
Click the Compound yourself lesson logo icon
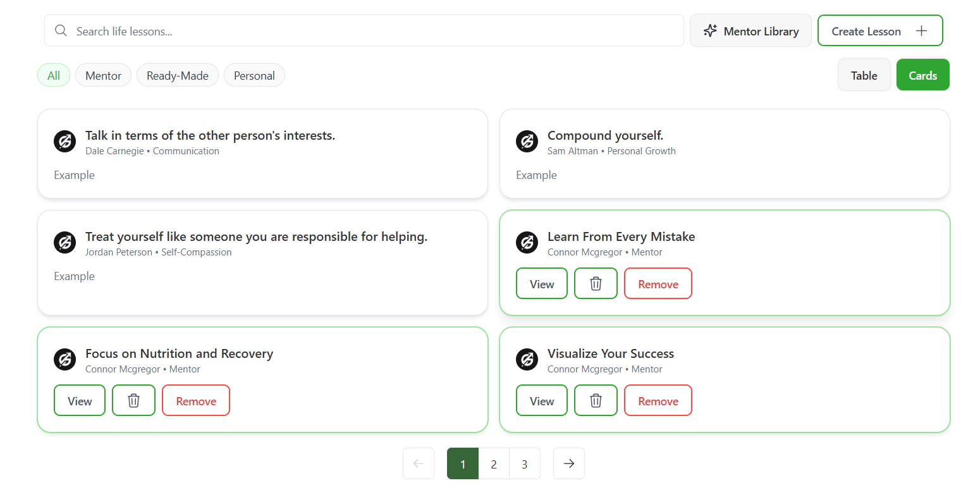(527, 142)
